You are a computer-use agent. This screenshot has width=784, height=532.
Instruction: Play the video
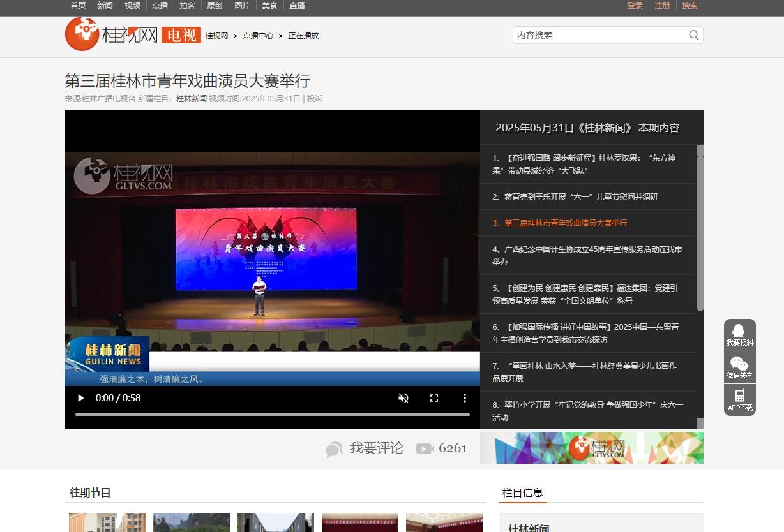click(80, 398)
